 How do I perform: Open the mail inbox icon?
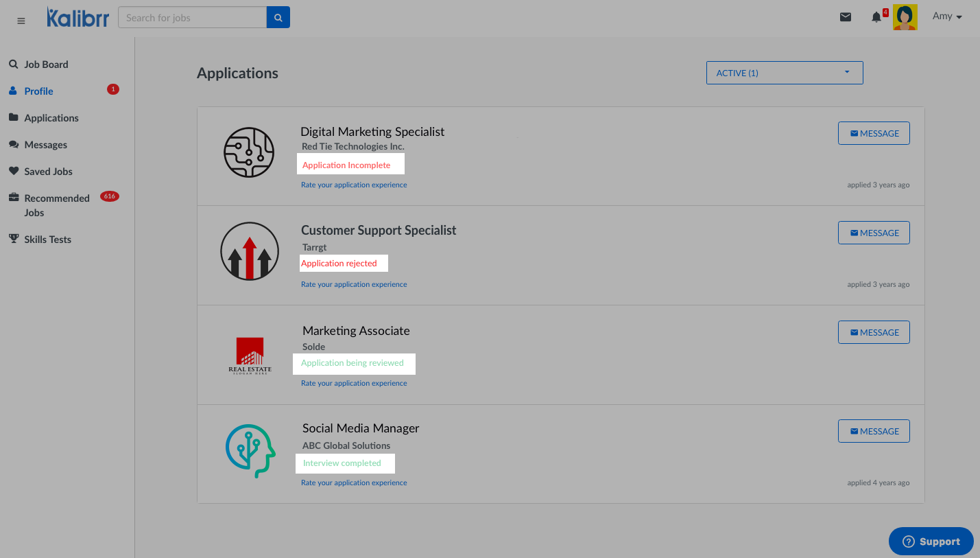846,17
